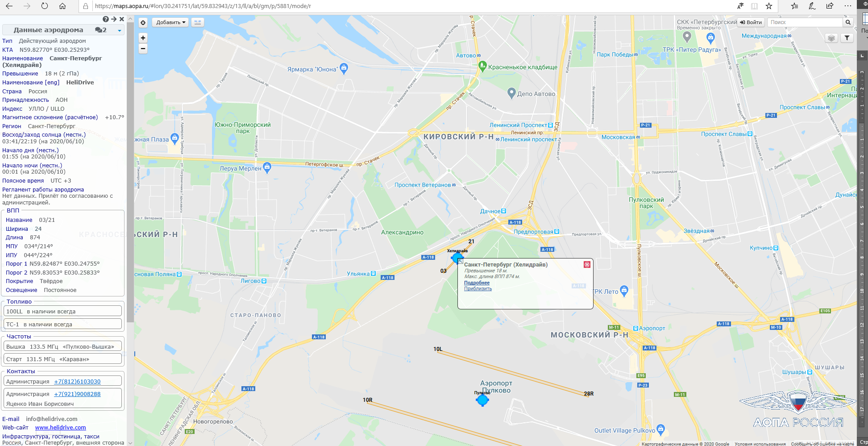Screen dimensions: 868x446
Task: Click the Приблизить link in popup
Action: point(478,289)
